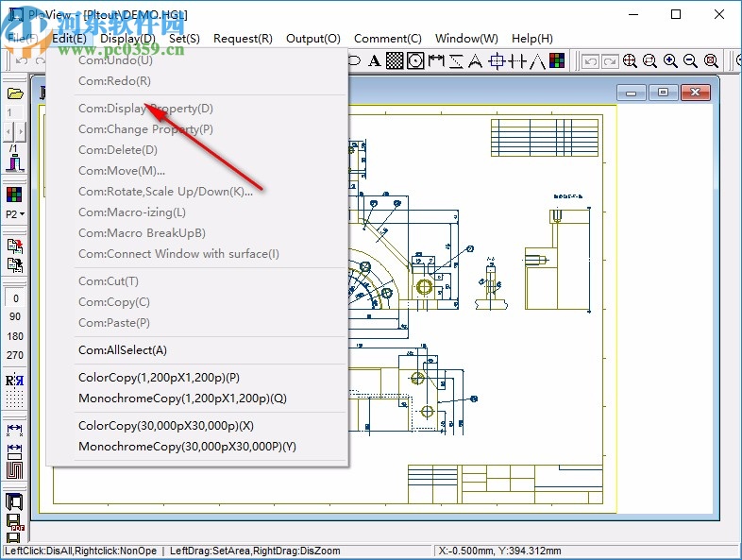Image resolution: width=742 pixels, height=560 pixels.
Task: Open the color palette grid in left sidebar
Action: pos(14,195)
